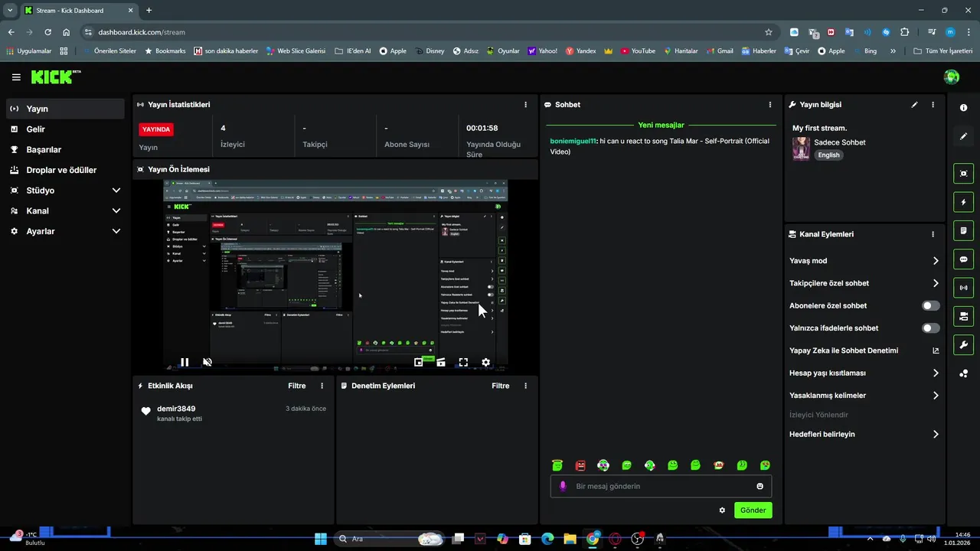Toggle Abonelere özel sohbet switch

point(930,305)
